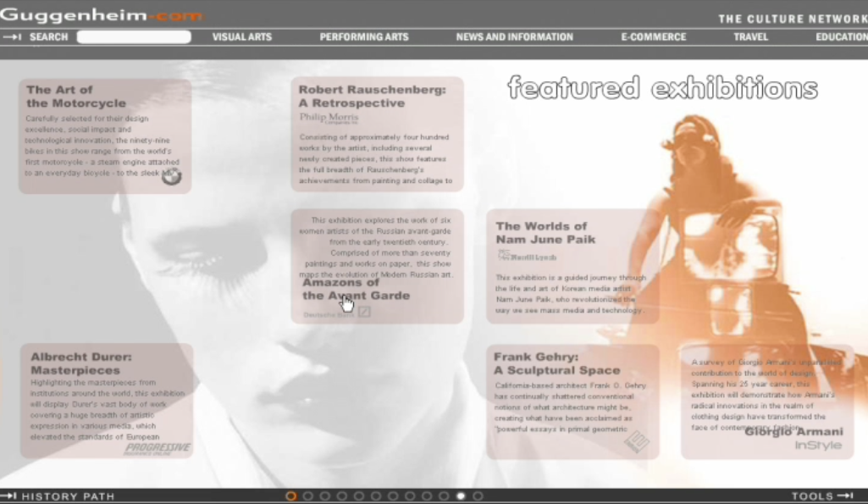This screenshot has height=504, width=868.
Task: Select the orange highlighted first page dot
Action: [x=291, y=496]
